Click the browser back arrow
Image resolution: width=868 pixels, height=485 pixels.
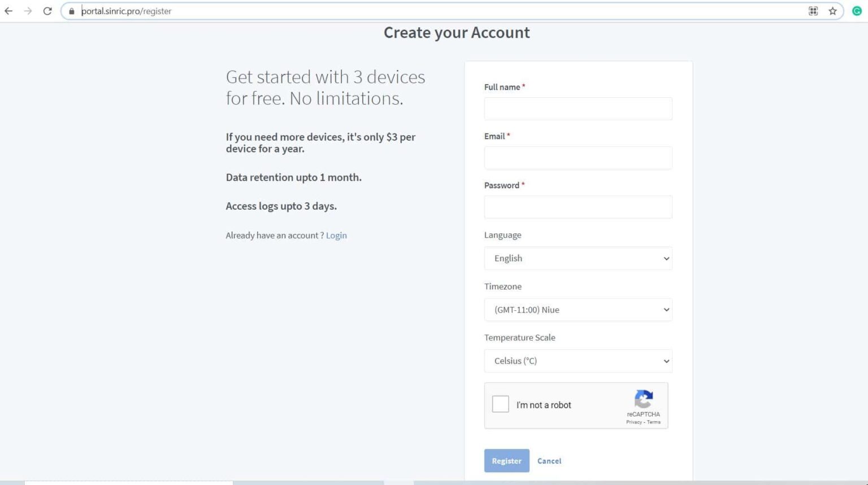click(x=8, y=11)
